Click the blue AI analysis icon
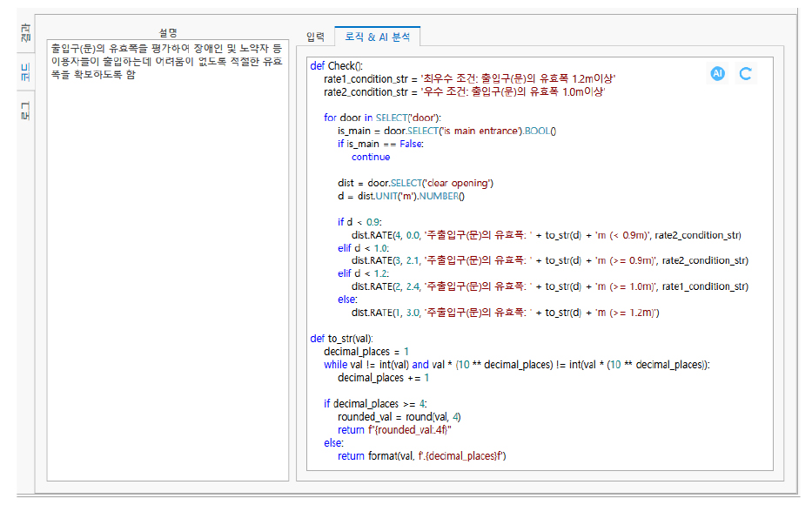Viewport: 812px width, 505px height. [717, 73]
